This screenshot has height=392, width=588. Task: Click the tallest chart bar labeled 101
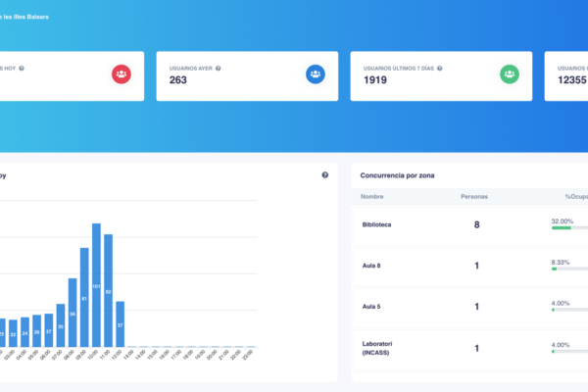click(x=97, y=284)
